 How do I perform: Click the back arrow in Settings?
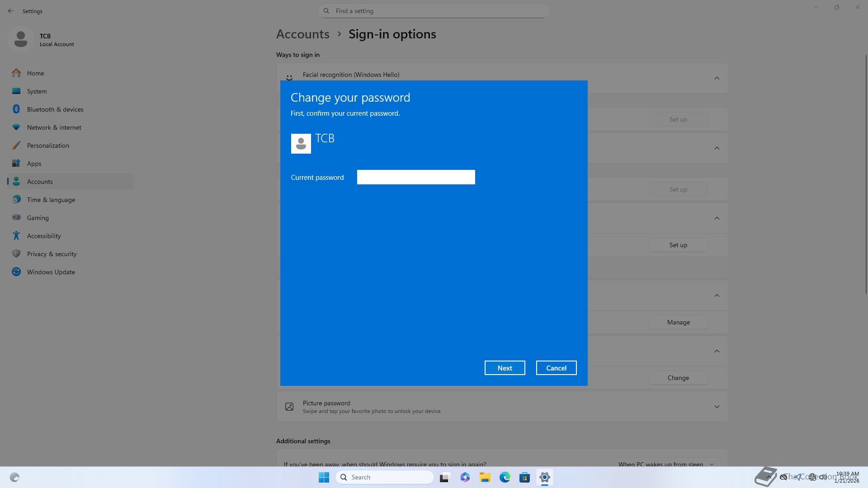[x=11, y=11]
